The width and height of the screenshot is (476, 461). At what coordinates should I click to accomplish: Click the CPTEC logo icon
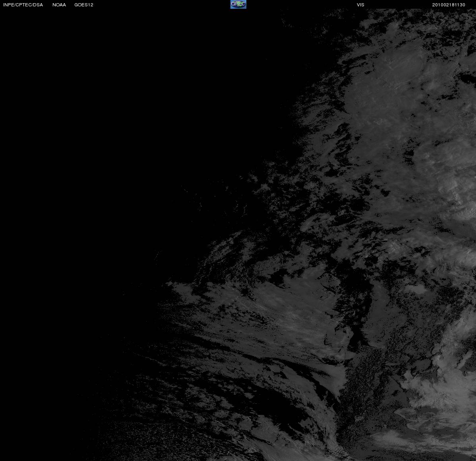tap(238, 4)
